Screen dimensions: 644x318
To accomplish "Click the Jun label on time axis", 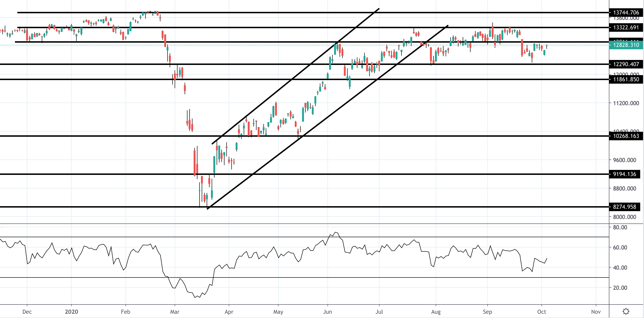I will pyautogui.click(x=327, y=312).
